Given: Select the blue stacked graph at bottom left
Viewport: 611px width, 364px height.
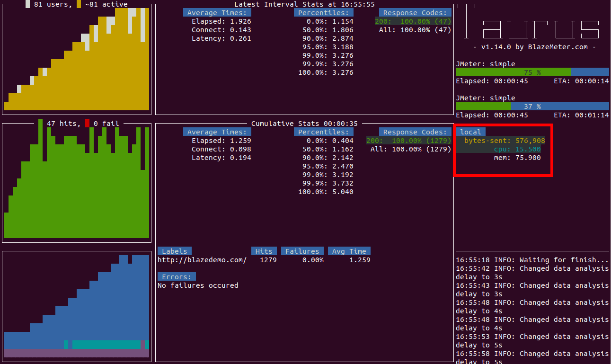Looking at the screenshot, I should click(77, 306).
